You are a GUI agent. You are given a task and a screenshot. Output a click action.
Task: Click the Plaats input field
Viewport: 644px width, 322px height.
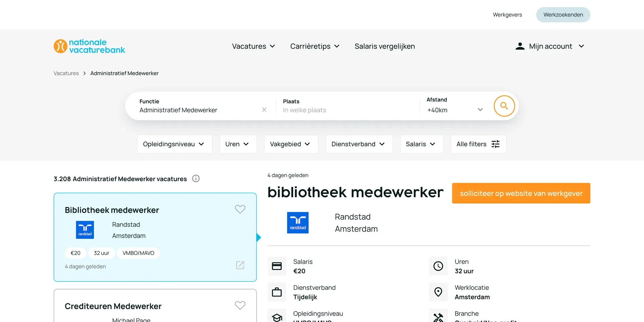tap(347, 110)
